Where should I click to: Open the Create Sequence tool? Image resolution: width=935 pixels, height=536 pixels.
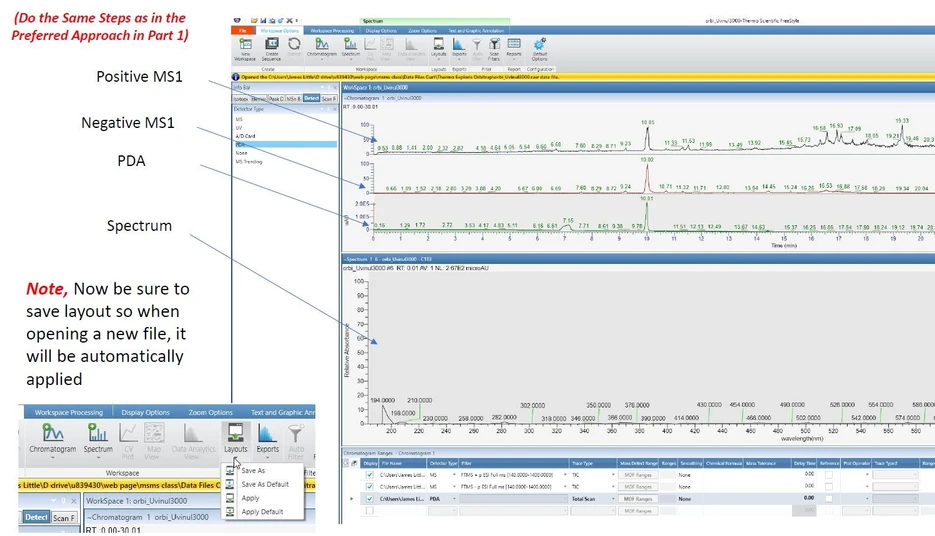click(x=271, y=47)
